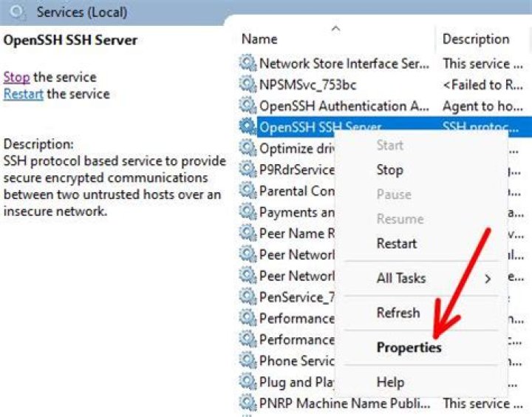Screen dimensions: 532x417
Task: Open Properties from the context menu
Action: point(409,347)
